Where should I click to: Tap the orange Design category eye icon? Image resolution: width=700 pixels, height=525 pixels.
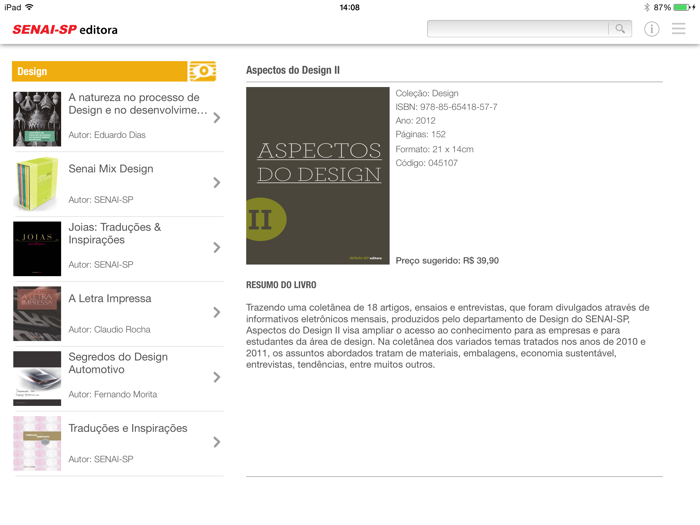coord(203,71)
